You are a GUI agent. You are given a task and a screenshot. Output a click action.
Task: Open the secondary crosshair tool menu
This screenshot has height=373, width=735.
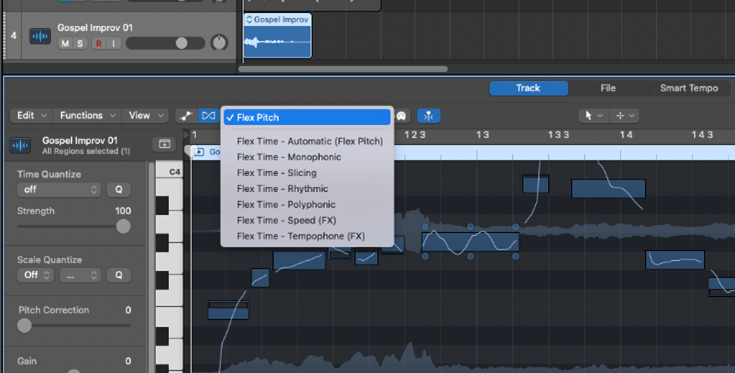tap(625, 116)
